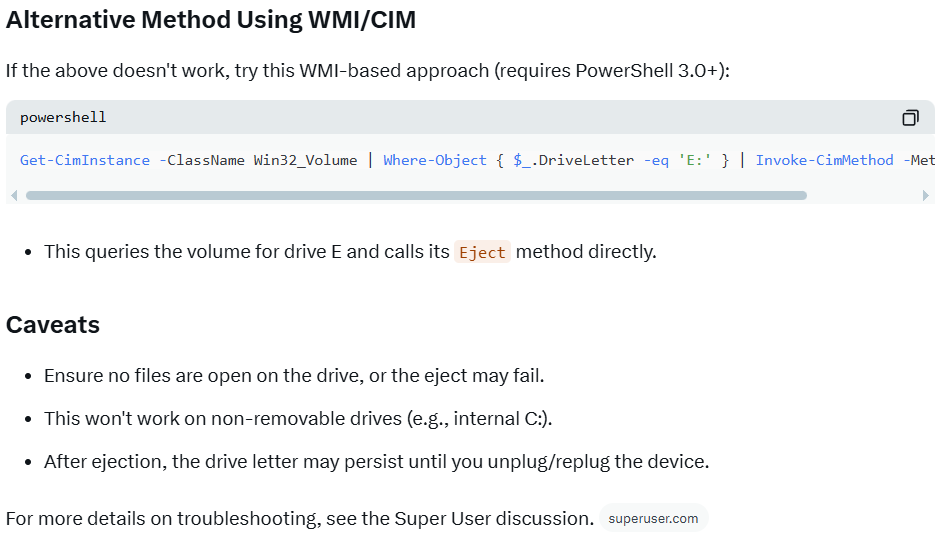
Task: Click the $_.DriveLetter property in code
Action: (x=574, y=160)
